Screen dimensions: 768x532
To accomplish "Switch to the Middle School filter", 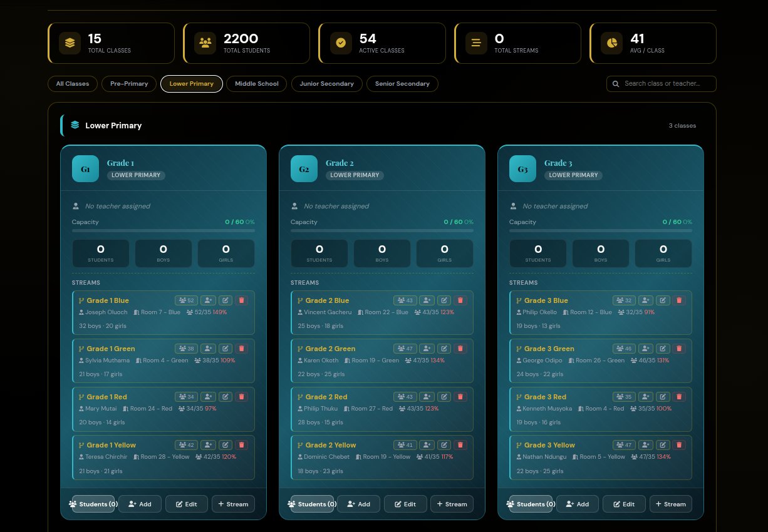I will [256, 83].
